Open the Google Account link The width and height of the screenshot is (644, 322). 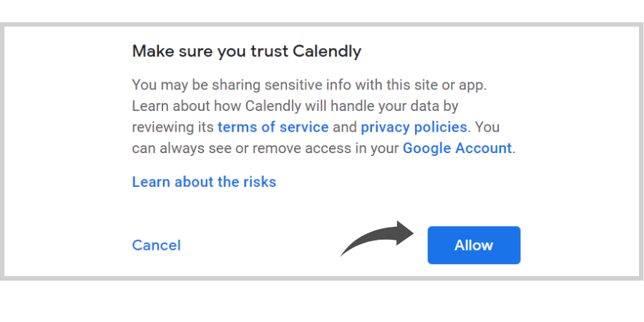[457, 148]
